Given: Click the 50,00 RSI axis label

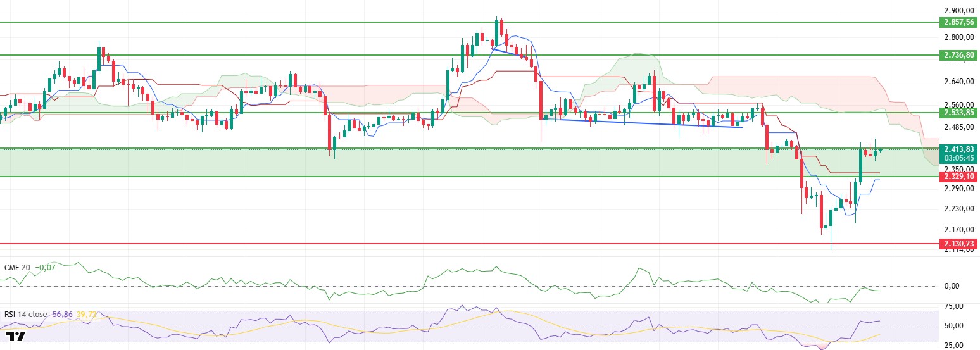Looking at the screenshot, I should coord(955,326).
